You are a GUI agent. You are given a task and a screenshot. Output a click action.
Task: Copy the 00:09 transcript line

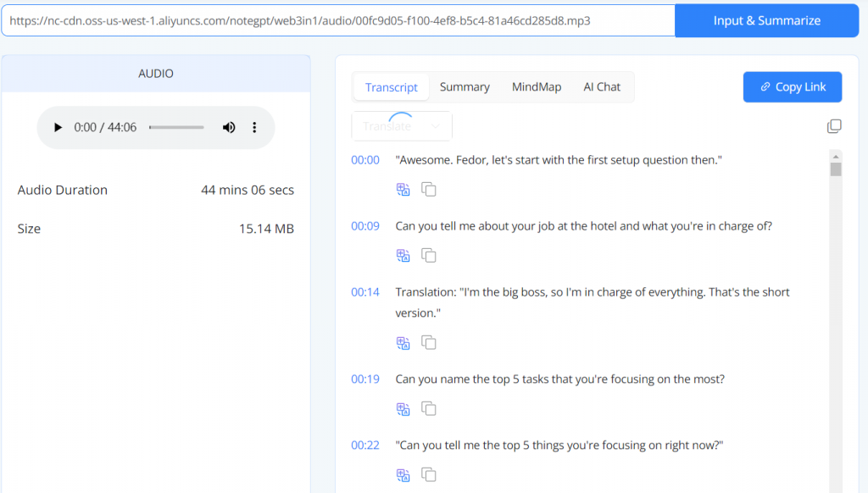429,256
